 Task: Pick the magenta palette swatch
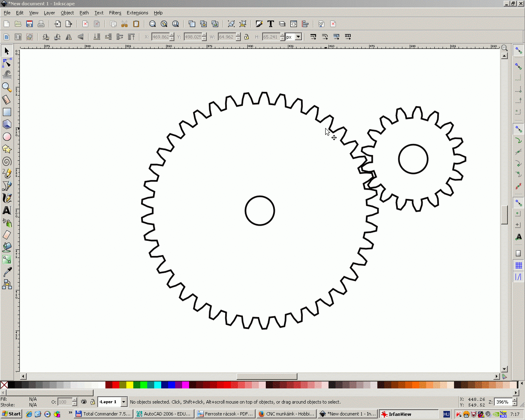[185, 385]
